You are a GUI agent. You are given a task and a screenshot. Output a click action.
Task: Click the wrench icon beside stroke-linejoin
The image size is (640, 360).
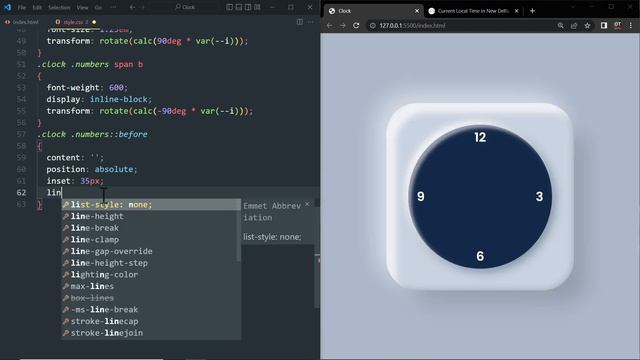pos(66,333)
